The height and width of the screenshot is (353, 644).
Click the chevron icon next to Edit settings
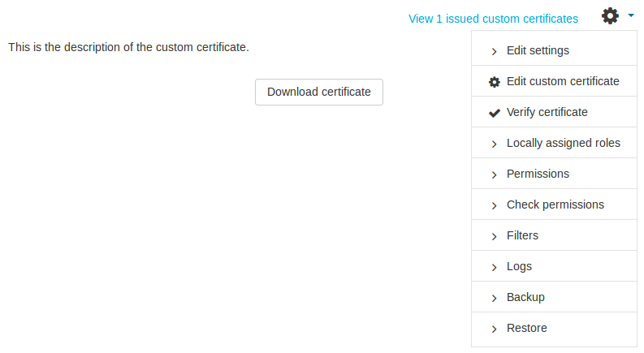[x=495, y=51]
